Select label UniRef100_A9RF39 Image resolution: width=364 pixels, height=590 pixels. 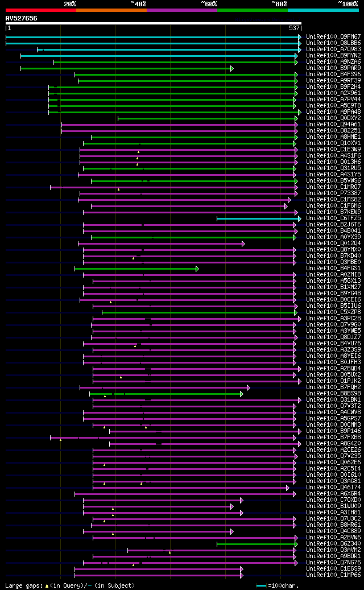333,81
